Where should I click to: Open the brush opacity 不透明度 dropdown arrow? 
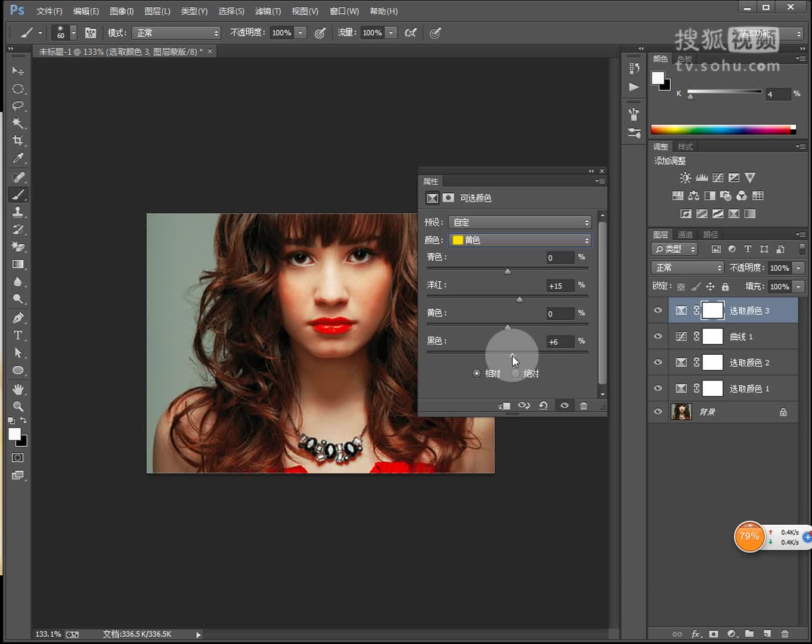[301, 33]
